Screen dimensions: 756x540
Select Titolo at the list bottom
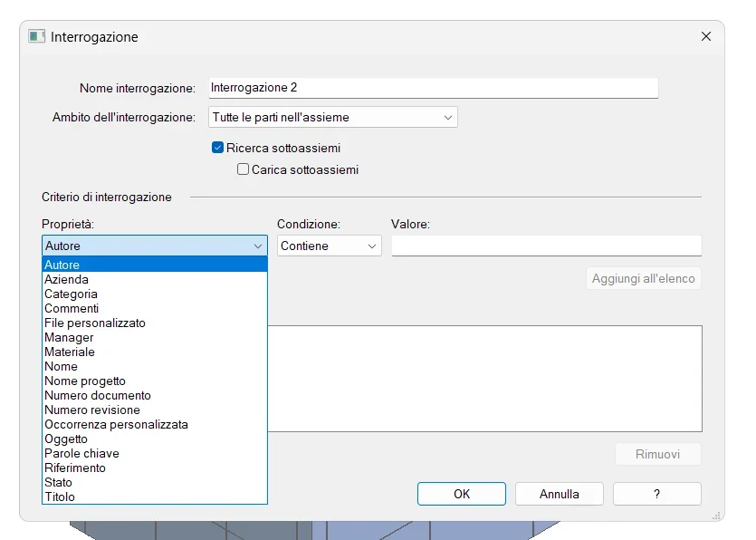click(x=60, y=497)
